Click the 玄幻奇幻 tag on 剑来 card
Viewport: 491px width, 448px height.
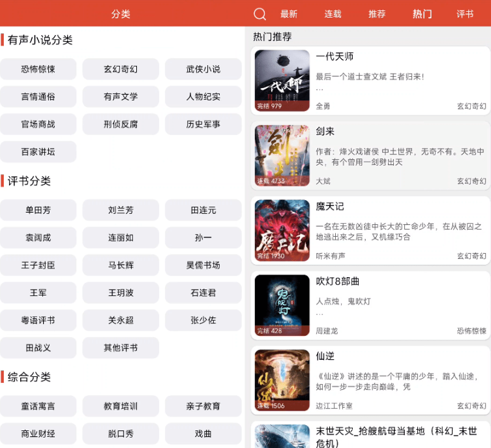pos(471,181)
